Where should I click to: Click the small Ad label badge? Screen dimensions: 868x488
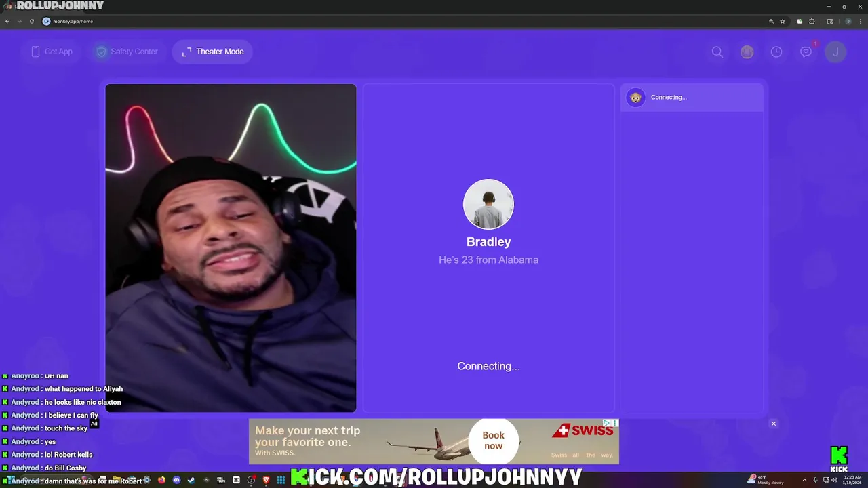click(x=94, y=424)
